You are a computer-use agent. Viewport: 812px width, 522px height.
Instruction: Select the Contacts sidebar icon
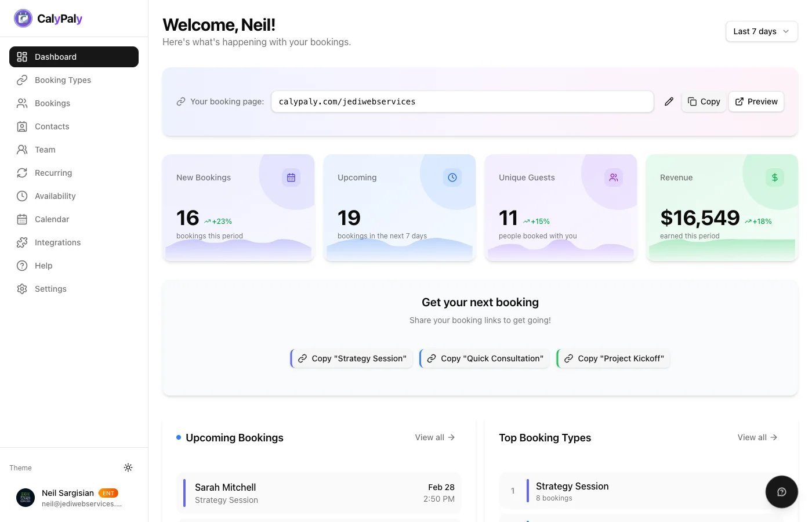[x=22, y=126]
